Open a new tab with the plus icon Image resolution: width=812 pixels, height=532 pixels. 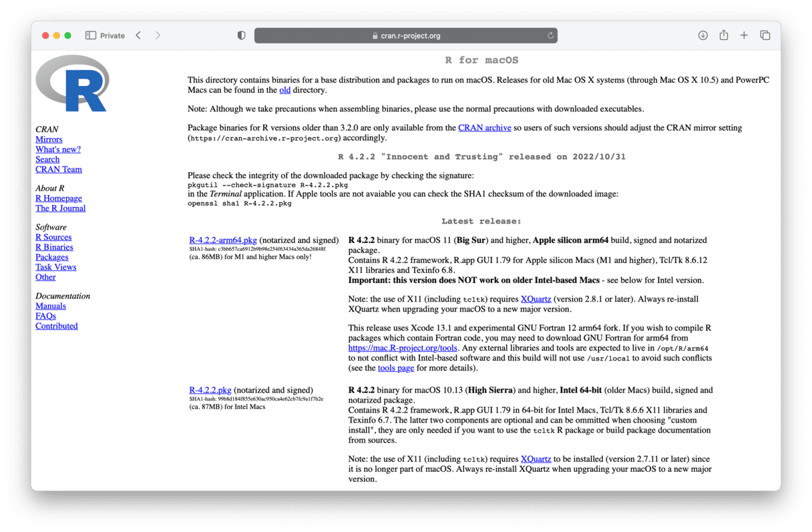[744, 35]
